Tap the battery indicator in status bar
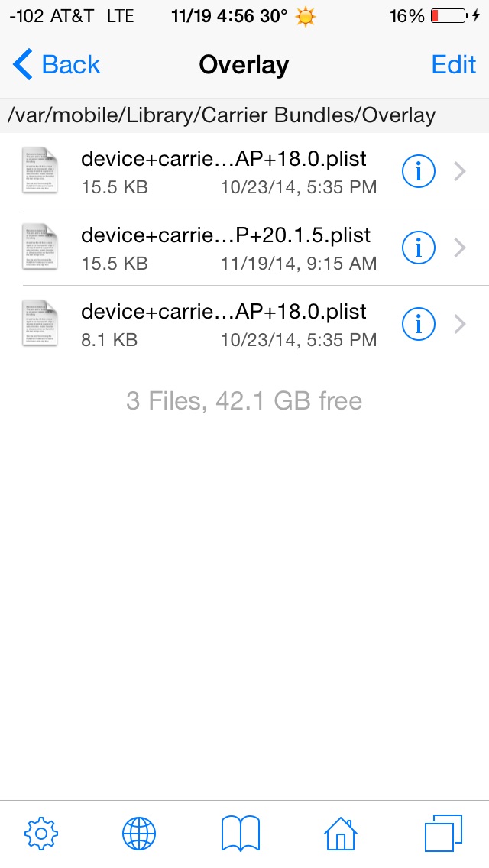The height and width of the screenshot is (868, 489). tap(449, 16)
